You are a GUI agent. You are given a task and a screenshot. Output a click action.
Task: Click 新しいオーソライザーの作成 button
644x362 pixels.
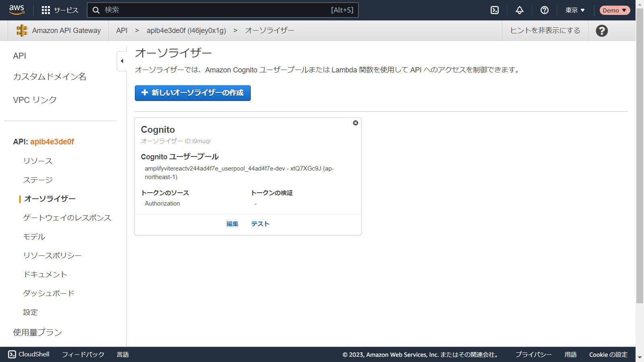tap(192, 93)
